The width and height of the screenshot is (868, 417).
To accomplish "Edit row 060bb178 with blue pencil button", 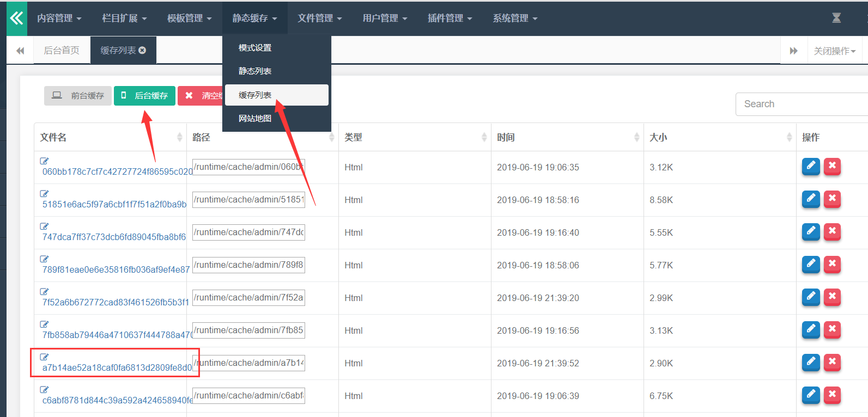I will point(811,167).
